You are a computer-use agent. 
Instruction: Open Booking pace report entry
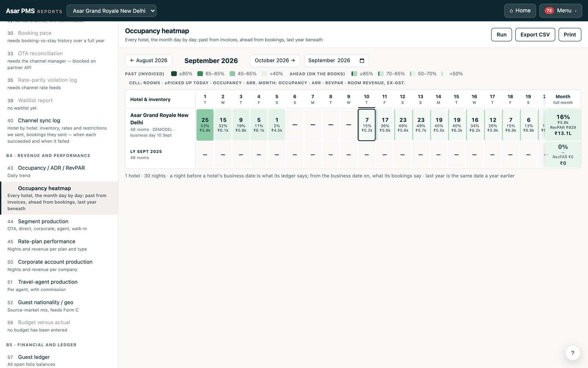click(x=59, y=36)
